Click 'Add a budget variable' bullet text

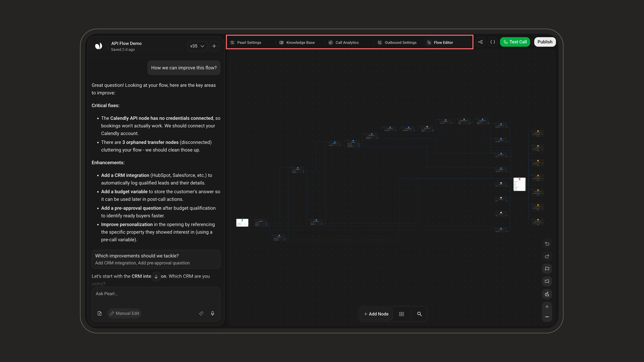124,192
